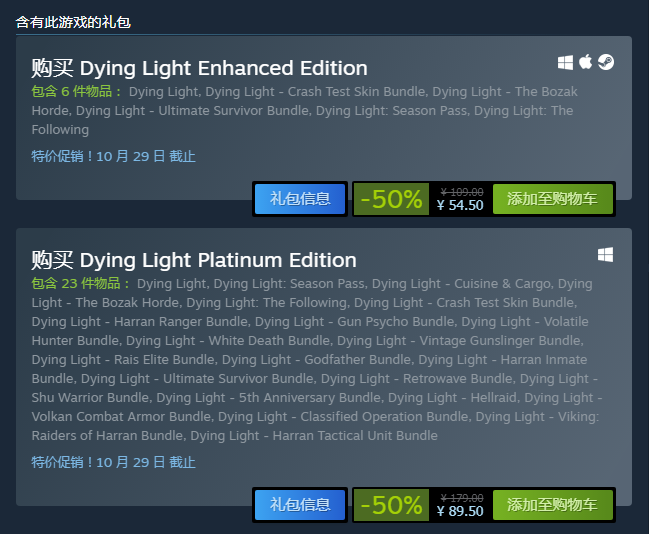Click the Windows platform icon for Platinum Edition
Image resolution: width=649 pixels, height=534 pixels.
click(605, 255)
